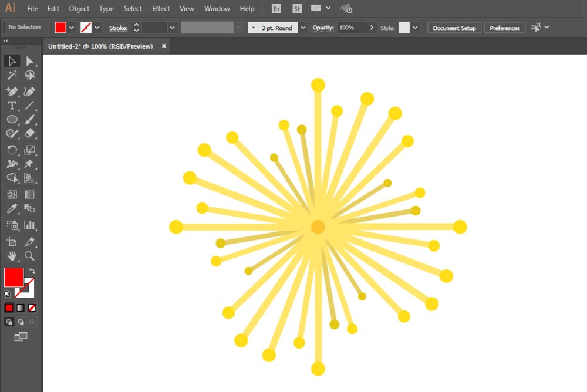Select the Magic Wand tool
The height and width of the screenshot is (392, 587).
point(12,75)
